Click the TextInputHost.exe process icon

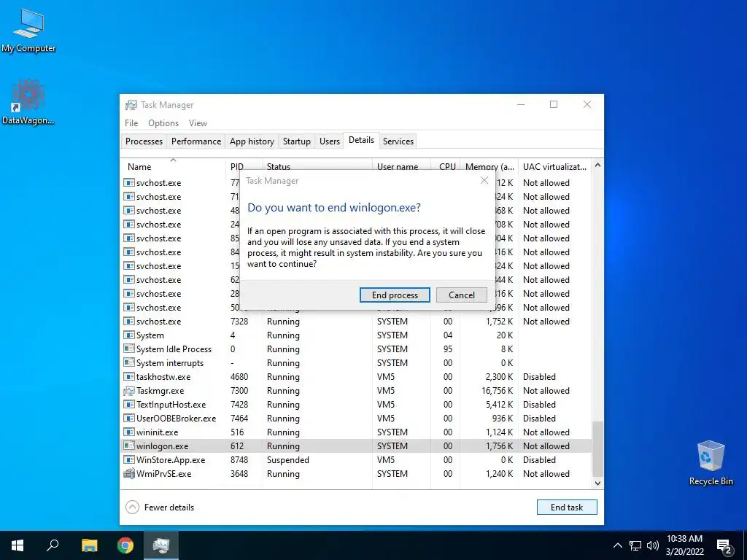pyautogui.click(x=128, y=405)
